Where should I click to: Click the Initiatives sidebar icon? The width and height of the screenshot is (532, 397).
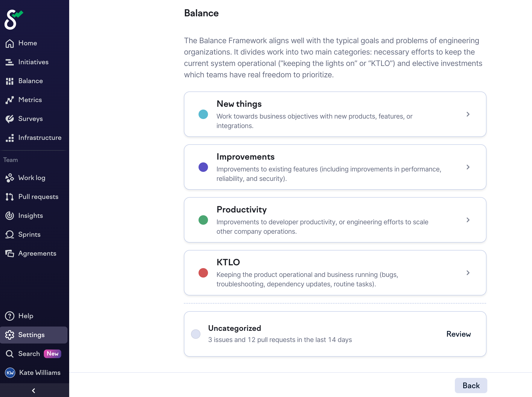pos(10,62)
